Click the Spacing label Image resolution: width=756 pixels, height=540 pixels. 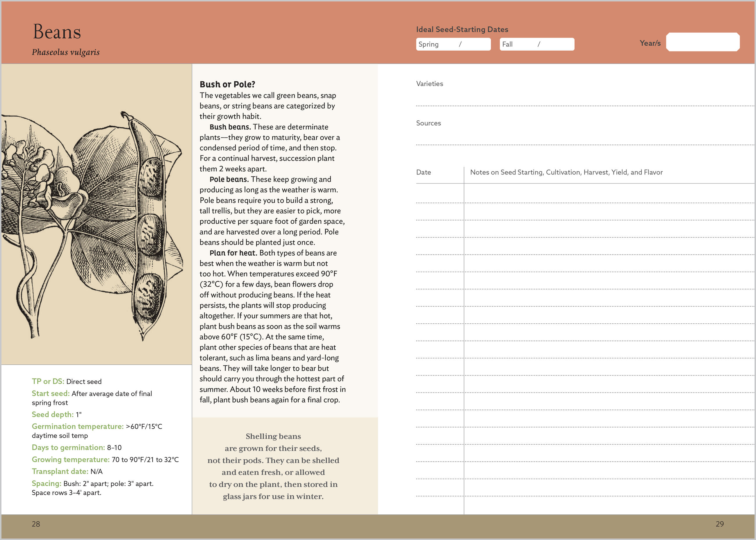[x=47, y=484]
